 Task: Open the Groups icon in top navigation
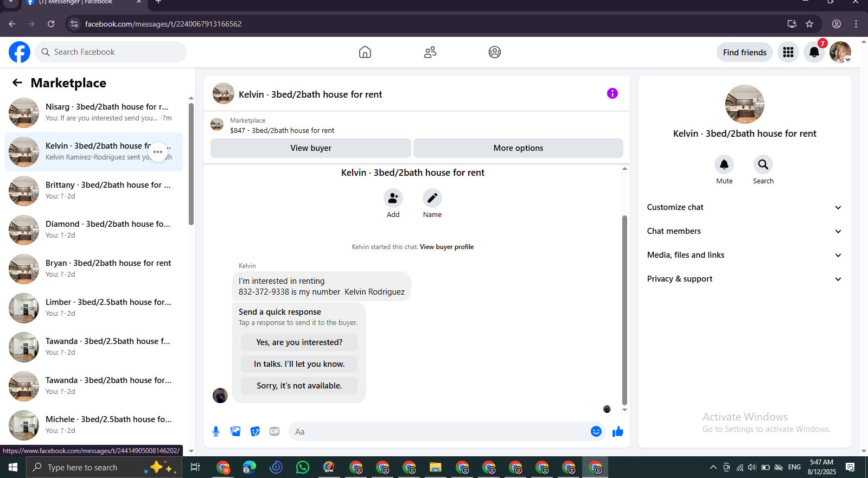pyautogui.click(x=495, y=52)
